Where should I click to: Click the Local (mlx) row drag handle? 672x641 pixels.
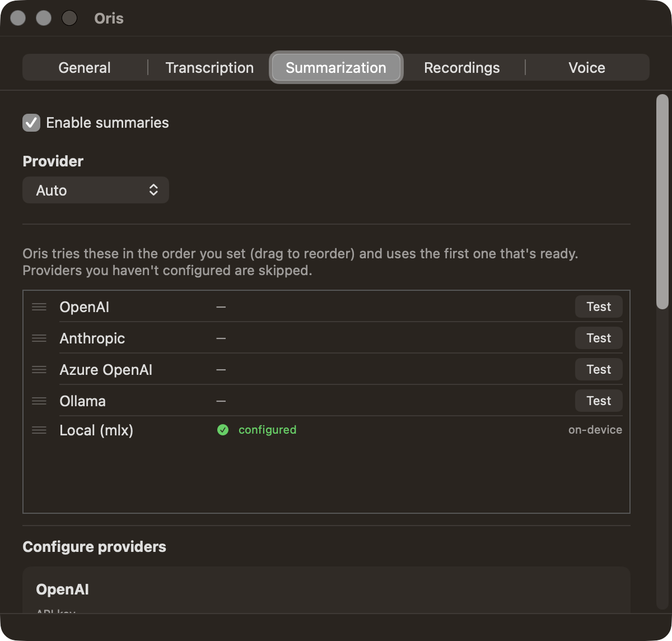coord(39,430)
